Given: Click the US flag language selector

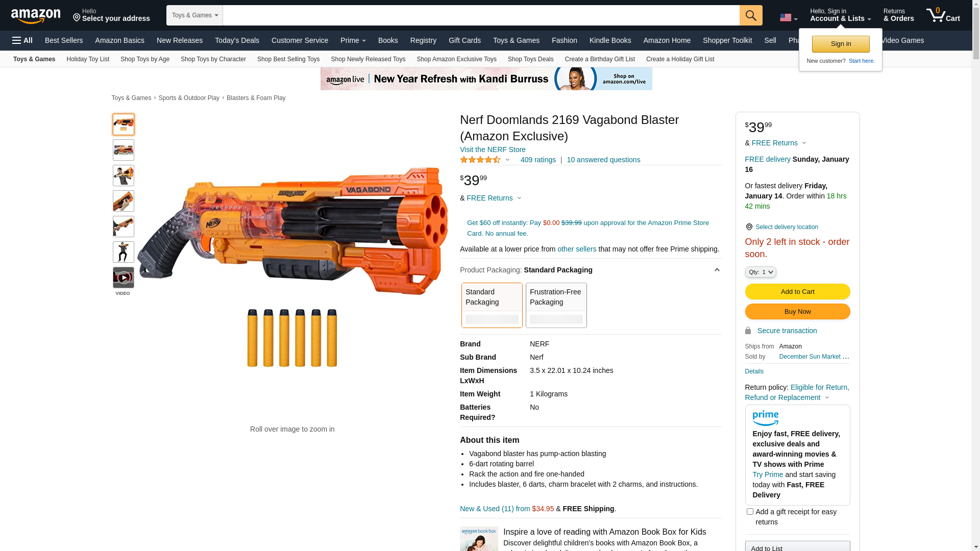Looking at the screenshot, I should (x=789, y=18).
